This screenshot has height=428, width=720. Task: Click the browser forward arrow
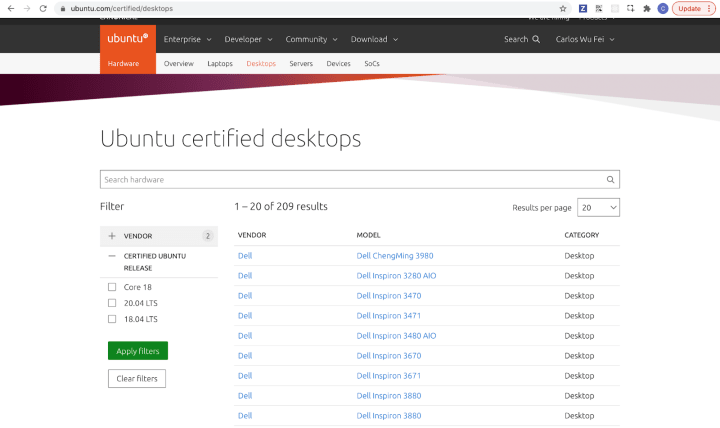pyautogui.click(x=27, y=8)
